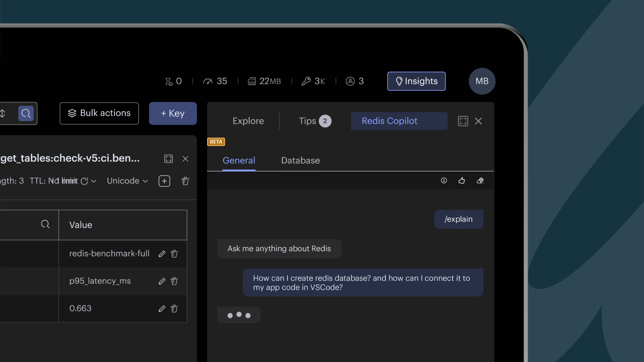Edit the p95_latency_ms row
This screenshot has width=644, height=362.
click(x=162, y=282)
